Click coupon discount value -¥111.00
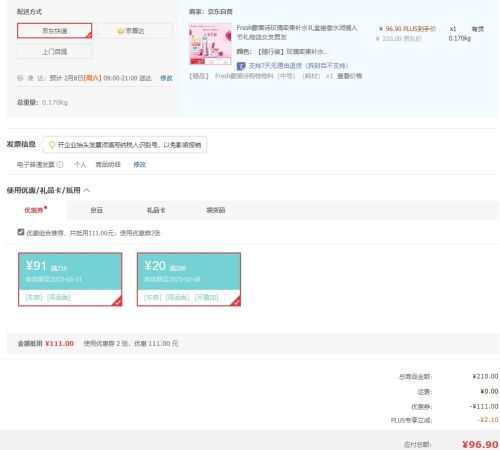This screenshot has height=450, width=500. coord(484,406)
